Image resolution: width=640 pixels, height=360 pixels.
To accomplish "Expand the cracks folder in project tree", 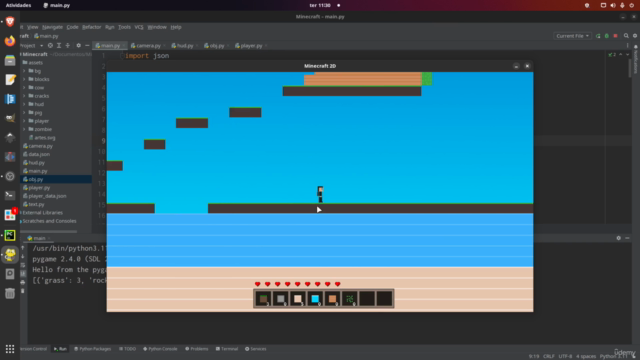I will tap(24, 96).
